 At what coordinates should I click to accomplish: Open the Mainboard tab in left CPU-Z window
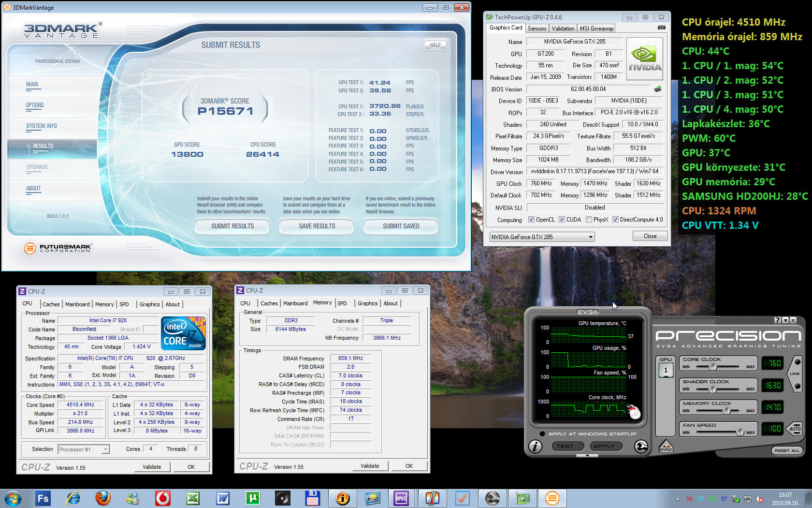(x=77, y=304)
